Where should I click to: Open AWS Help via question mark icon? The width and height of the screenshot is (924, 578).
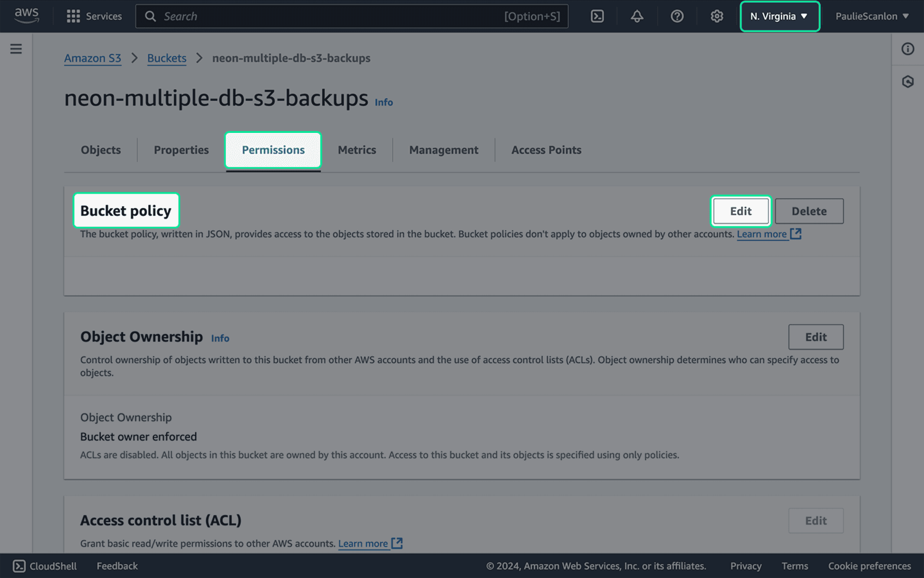(677, 16)
